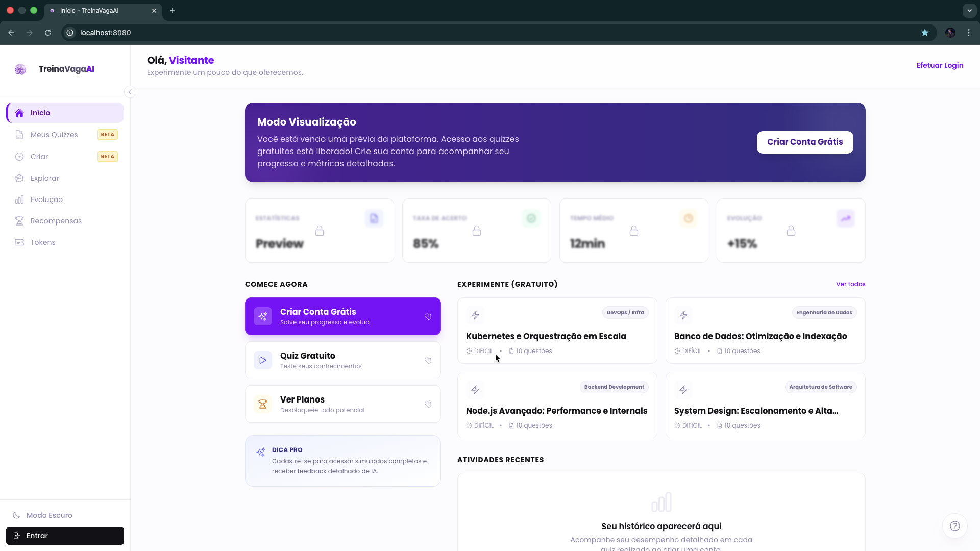Collapse the sidebar with chevron button

click(x=130, y=92)
